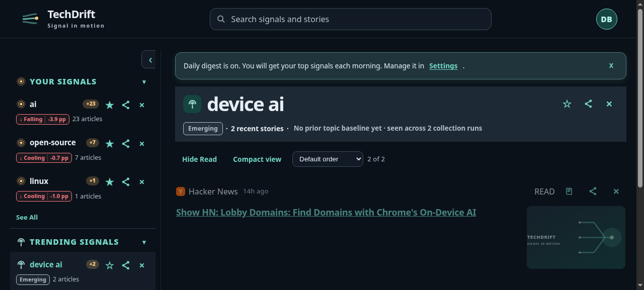Open the ai signal in sidebar
Screen dimensions: 644x290
click(33, 104)
